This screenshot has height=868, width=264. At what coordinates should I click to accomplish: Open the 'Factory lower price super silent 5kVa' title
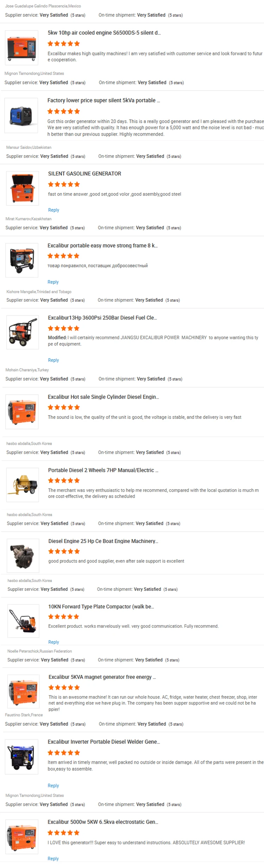(104, 101)
